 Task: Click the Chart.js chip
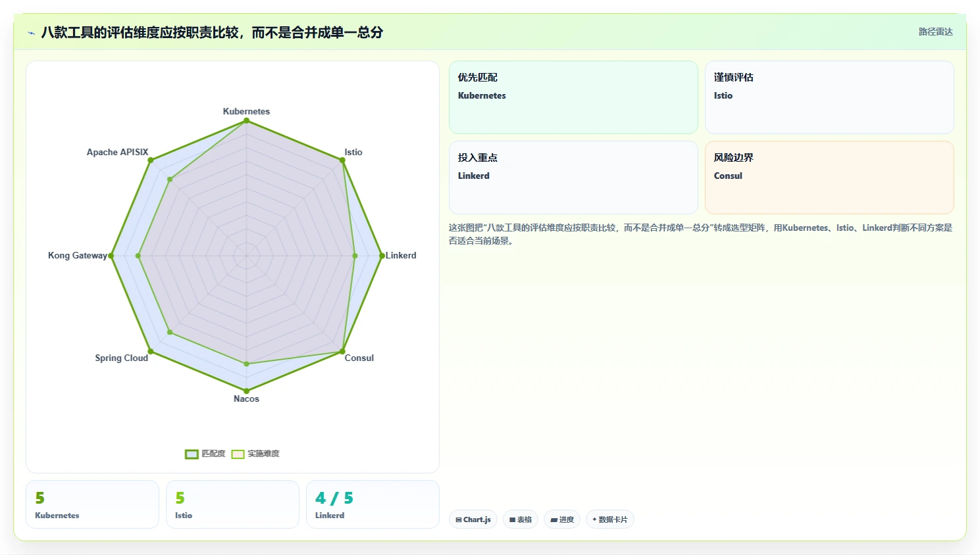click(473, 519)
